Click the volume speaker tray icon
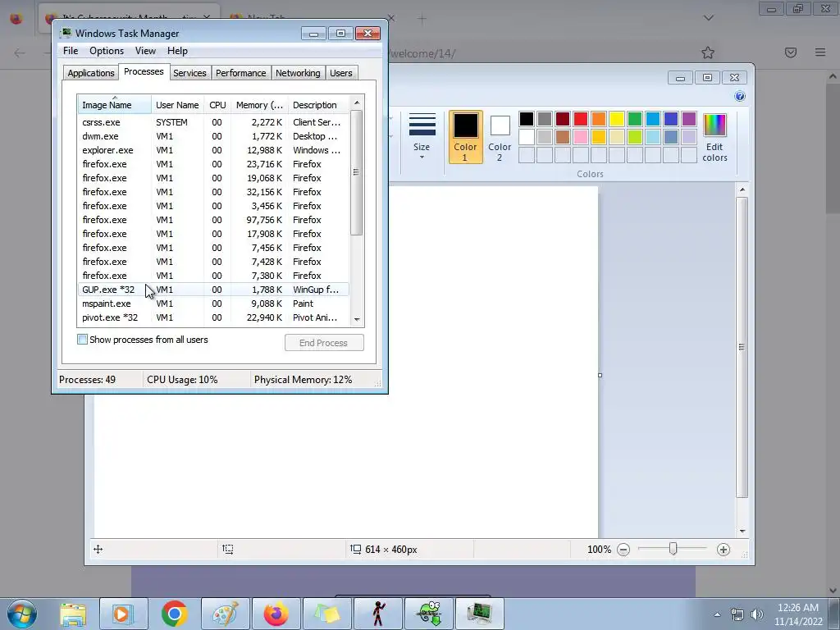840x630 pixels. [x=756, y=614]
